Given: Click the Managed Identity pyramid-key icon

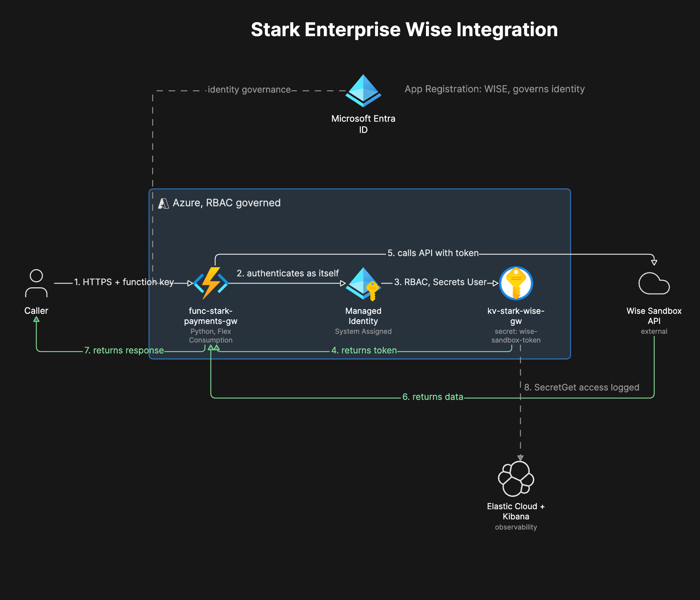Looking at the screenshot, I should pos(363,284).
